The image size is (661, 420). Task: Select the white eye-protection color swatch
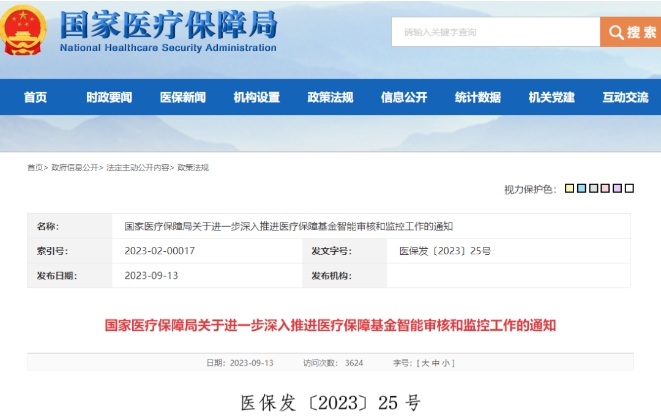[629, 188]
